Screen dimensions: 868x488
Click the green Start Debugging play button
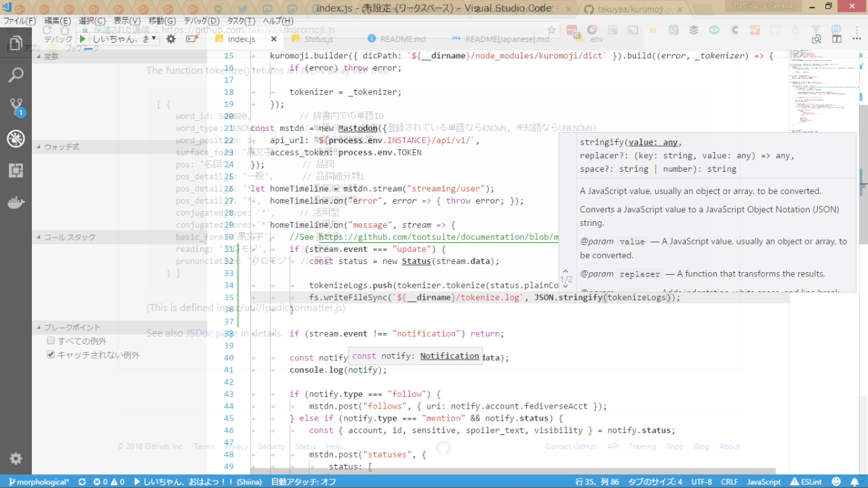(83, 39)
